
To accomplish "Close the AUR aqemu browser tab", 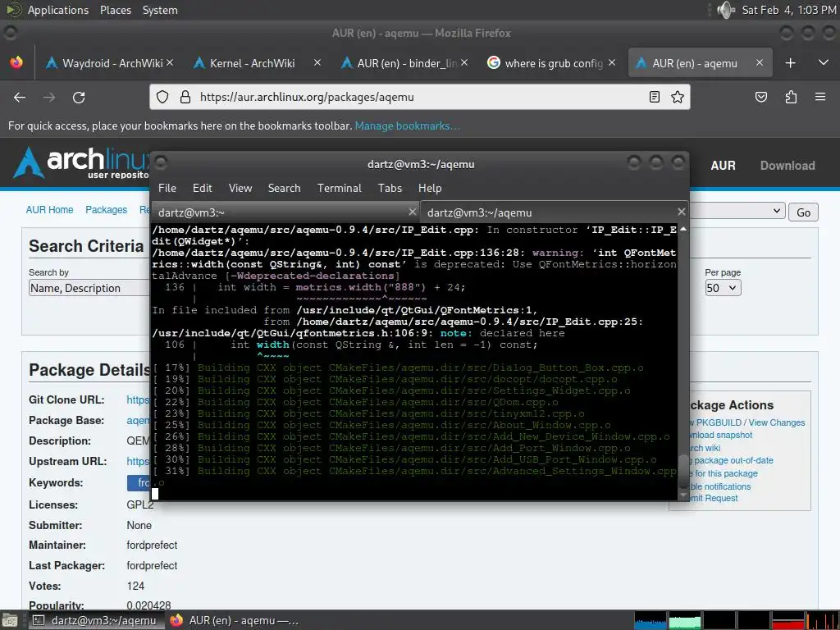I will click(759, 62).
